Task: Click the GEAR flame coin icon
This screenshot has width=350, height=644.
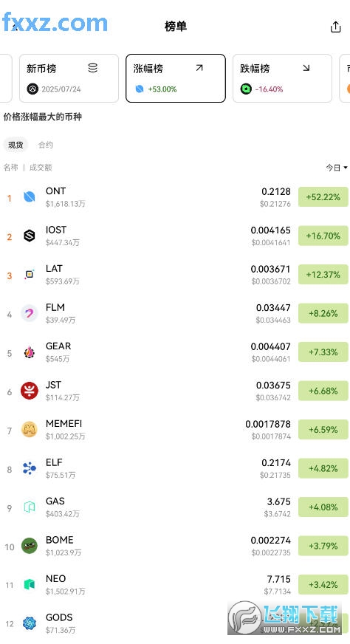Action: (x=30, y=352)
